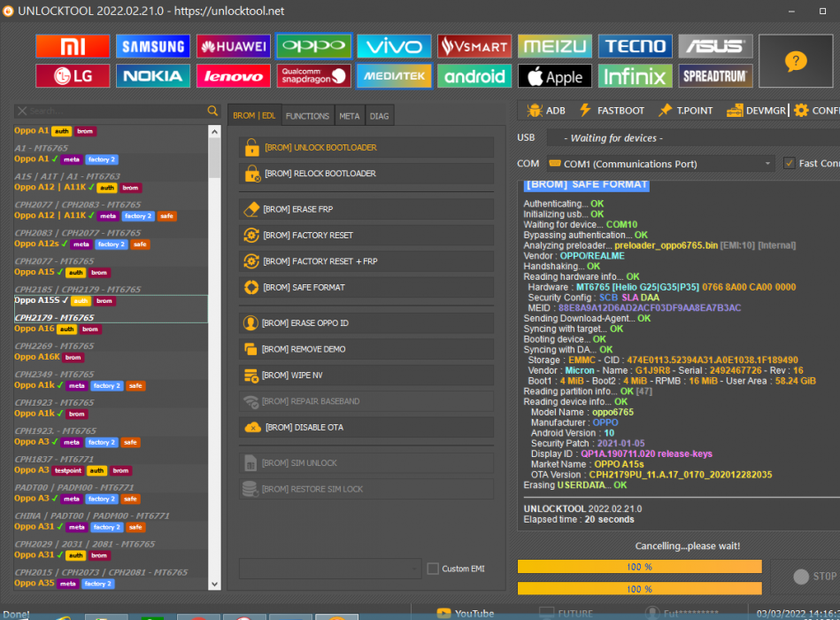
Task: Click [BROM] REMOVE DEMO button
Action: coord(366,349)
